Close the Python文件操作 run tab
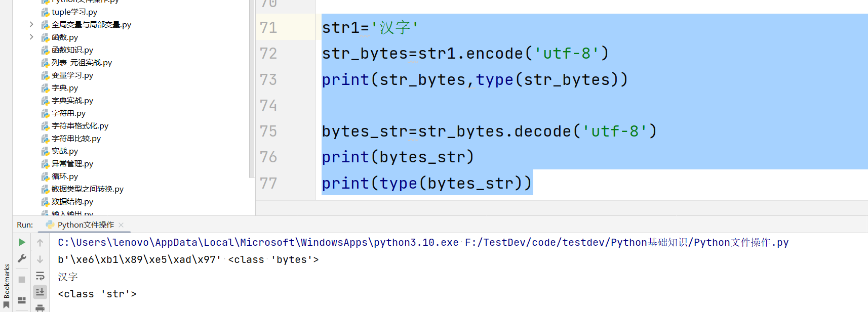Viewport: 868px width, 312px height. click(121, 225)
